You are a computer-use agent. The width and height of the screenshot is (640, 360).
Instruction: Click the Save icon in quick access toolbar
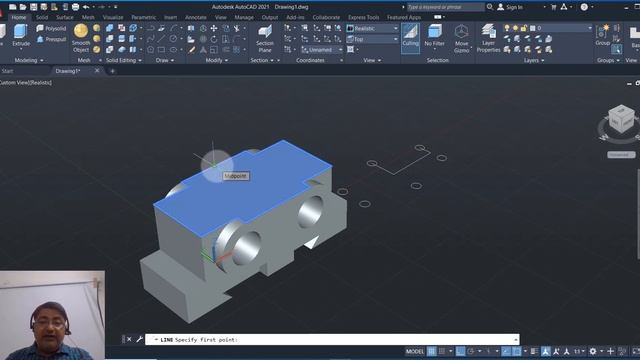33,7
